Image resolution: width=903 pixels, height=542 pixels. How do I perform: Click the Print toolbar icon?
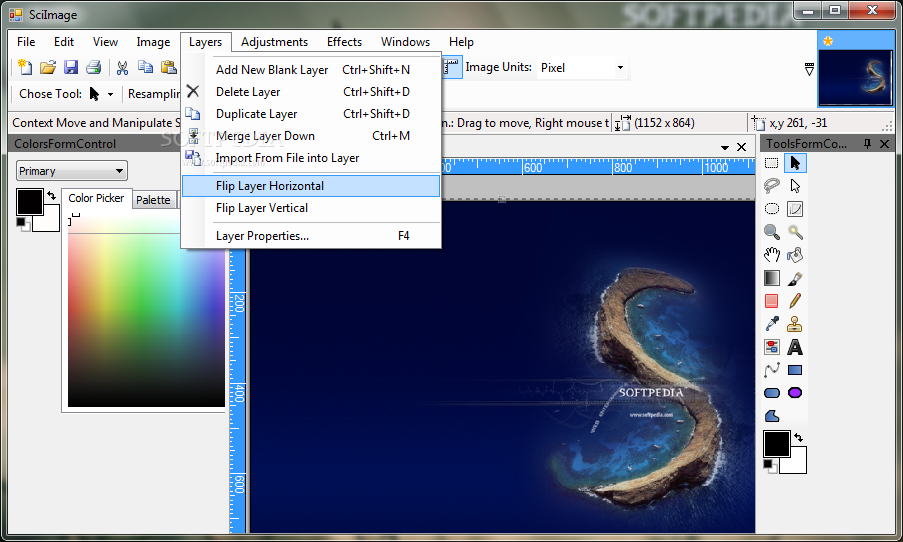point(94,67)
